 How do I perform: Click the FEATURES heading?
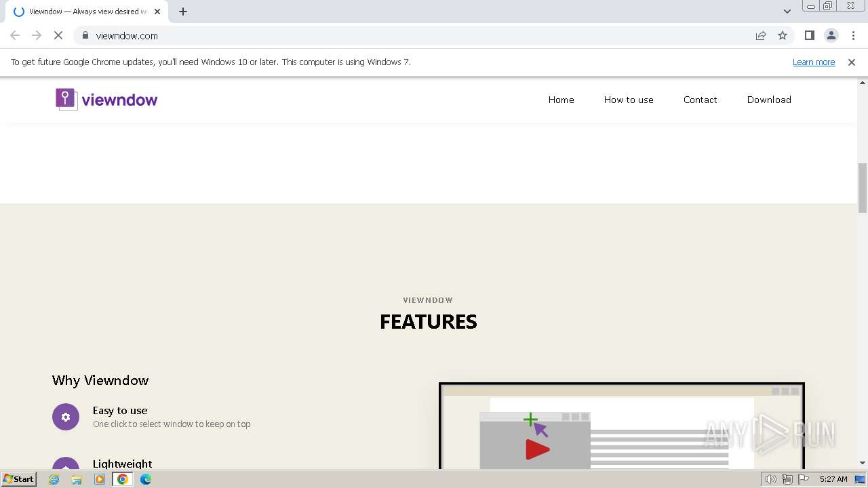[x=429, y=321]
